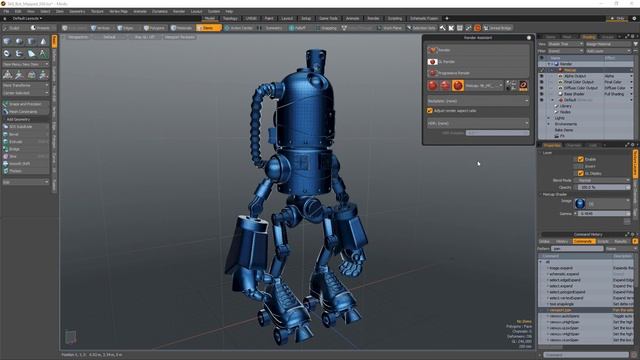Open the Assign Material dropdown
The height and width of the screenshot is (360, 640).
[608, 44]
